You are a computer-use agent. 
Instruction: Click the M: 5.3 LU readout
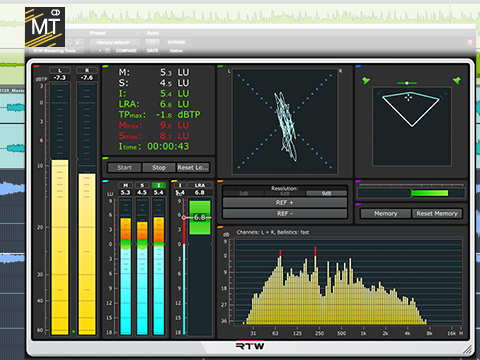tap(154, 72)
